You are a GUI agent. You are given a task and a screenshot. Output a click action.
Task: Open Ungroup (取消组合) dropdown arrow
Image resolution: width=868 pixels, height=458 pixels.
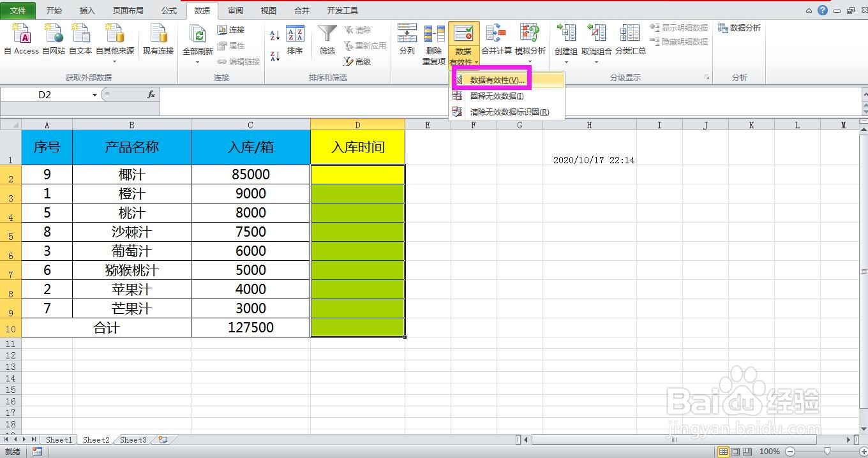click(x=596, y=62)
